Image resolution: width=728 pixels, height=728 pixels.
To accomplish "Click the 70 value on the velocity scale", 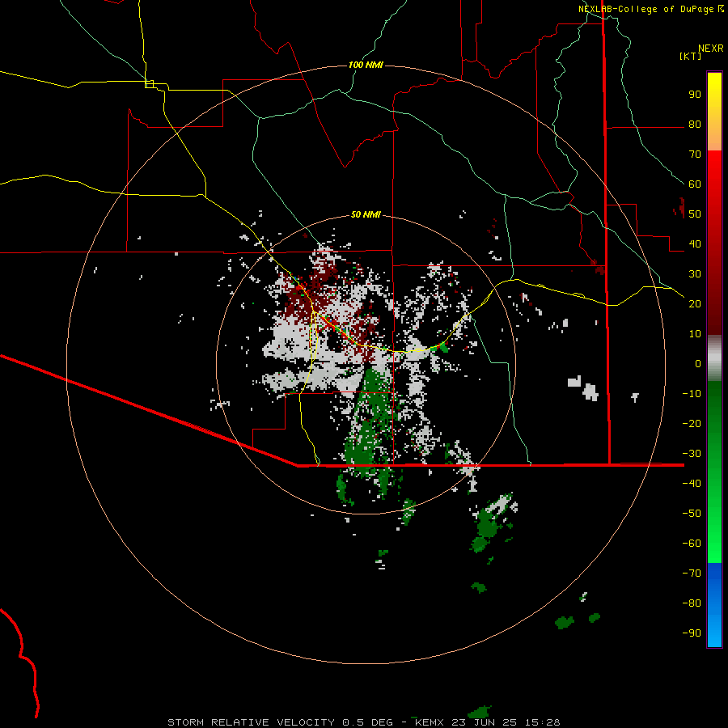I will click(x=695, y=154).
